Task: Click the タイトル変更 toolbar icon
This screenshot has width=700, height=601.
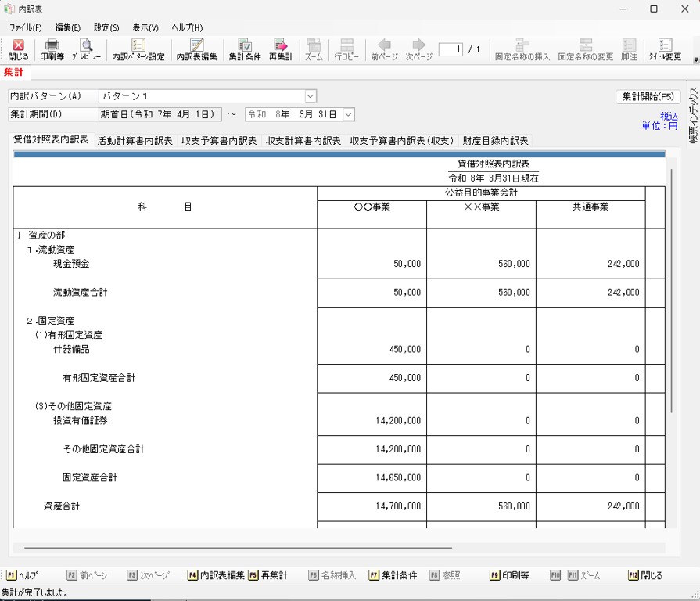Action: coord(665,50)
